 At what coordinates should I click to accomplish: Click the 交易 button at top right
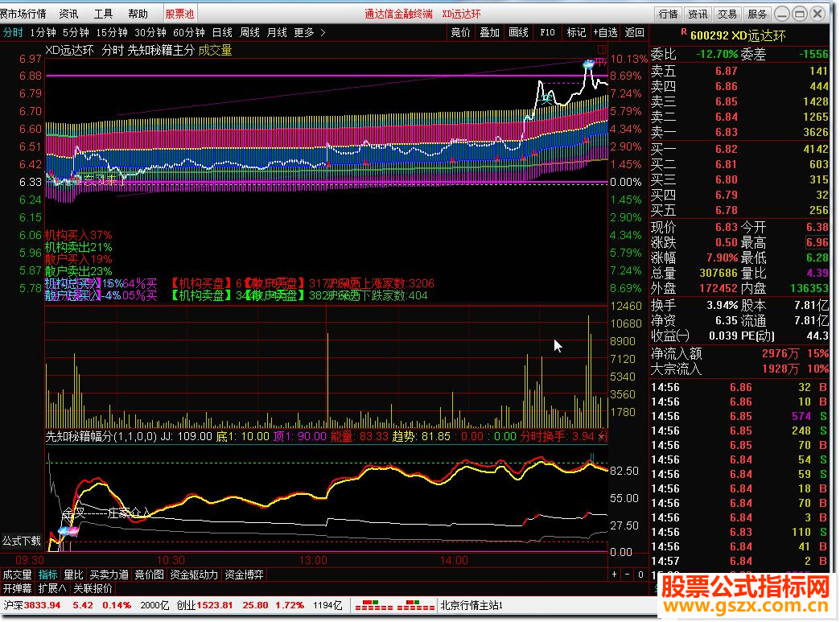pyautogui.click(x=727, y=14)
